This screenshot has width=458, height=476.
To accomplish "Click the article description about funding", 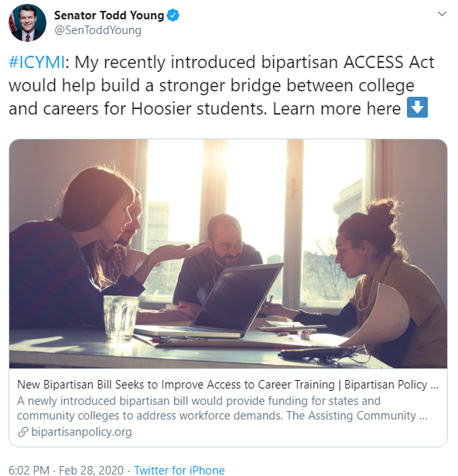I will coord(222,408).
